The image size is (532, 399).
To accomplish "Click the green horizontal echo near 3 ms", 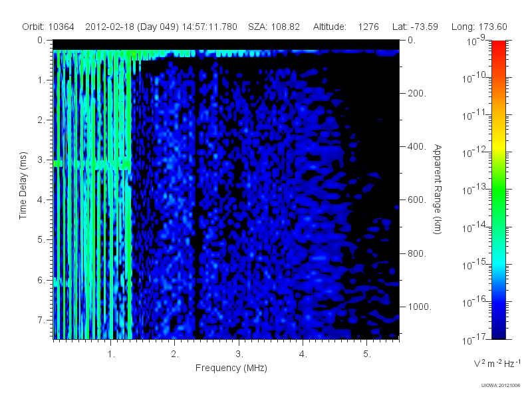I will coord(92,164).
